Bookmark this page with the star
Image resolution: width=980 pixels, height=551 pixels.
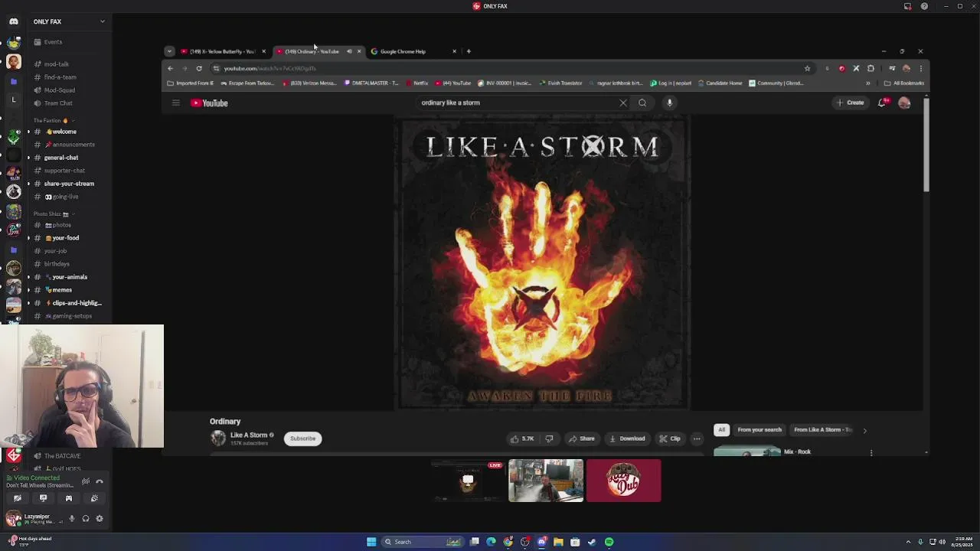click(807, 68)
